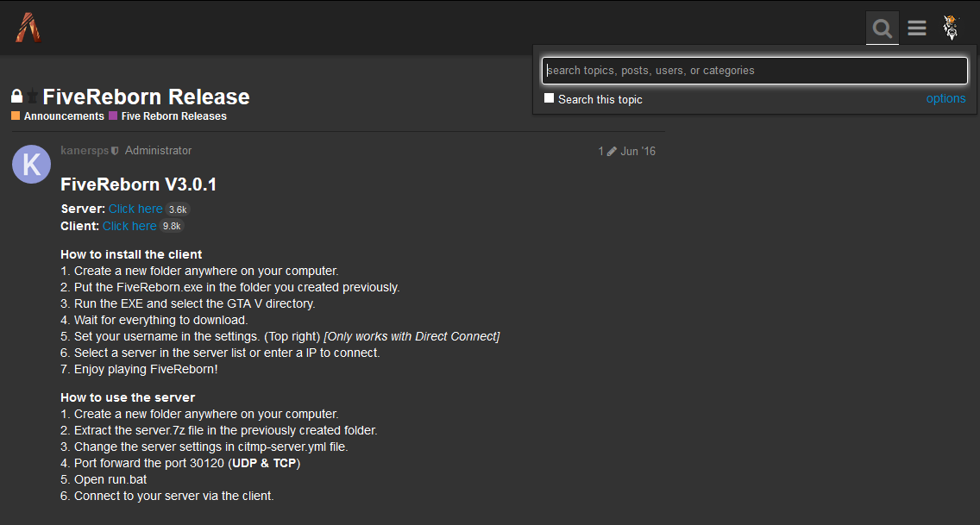Open the search options link
This screenshot has height=525, width=980.
(945, 98)
